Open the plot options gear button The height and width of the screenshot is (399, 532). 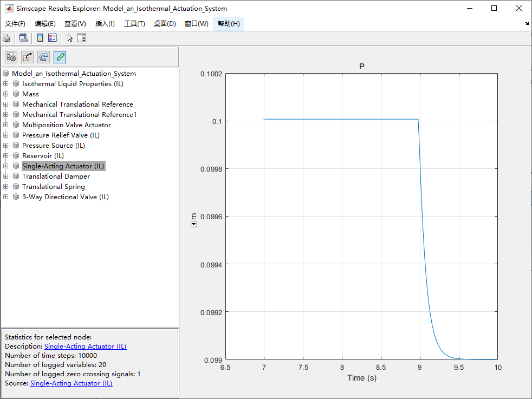point(11,57)
